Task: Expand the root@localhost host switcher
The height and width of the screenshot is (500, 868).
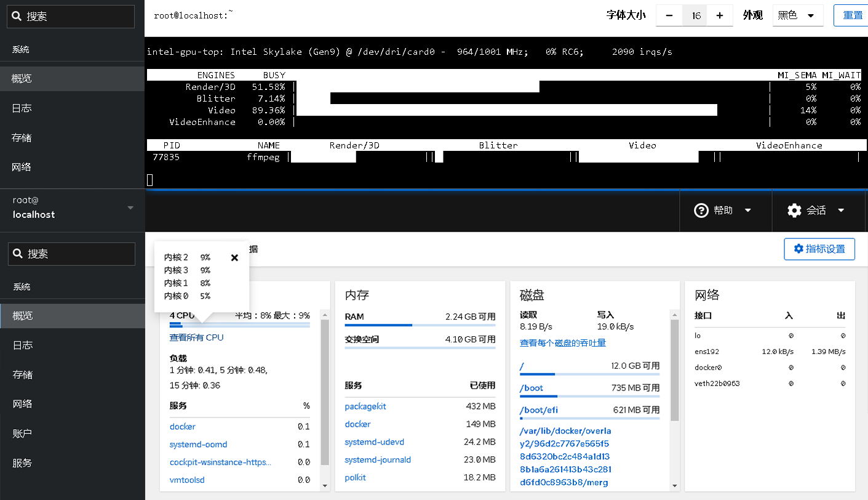Action: [x=72, y=208]
